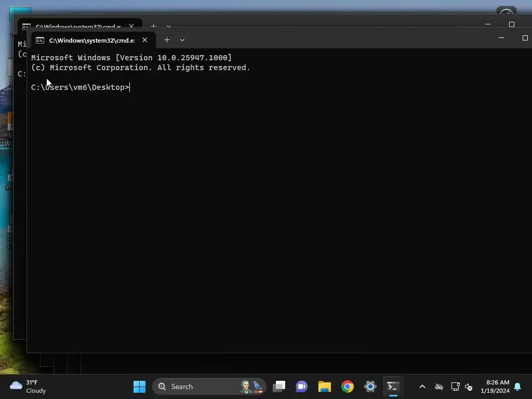The width and height of the screenshot is (532, 399).
Task: Maximize the front terminal window
Action: [525, 38]
